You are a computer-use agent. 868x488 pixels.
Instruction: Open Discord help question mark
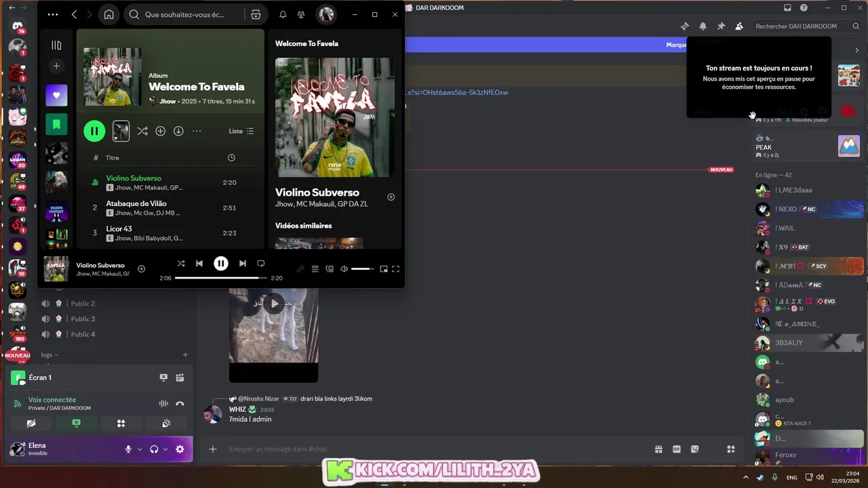pos(804,7)
